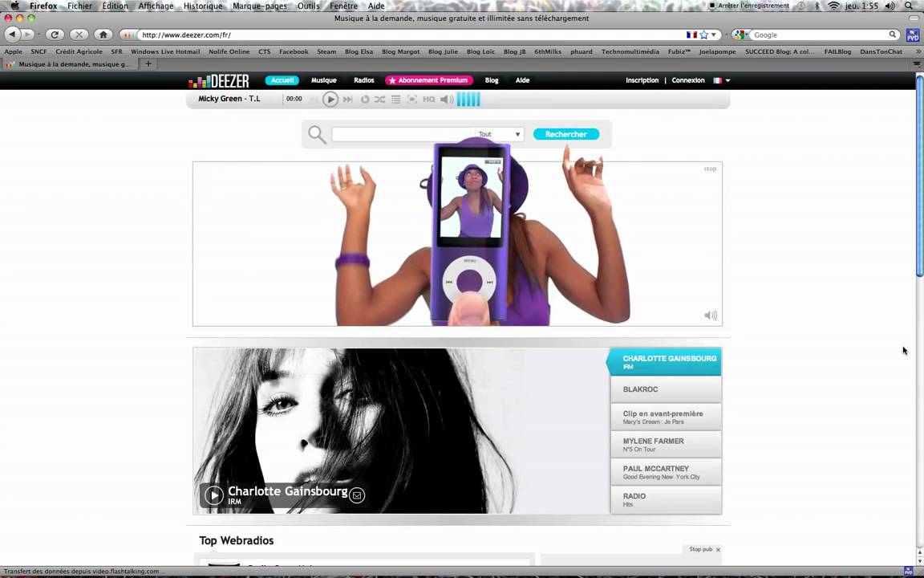
Task: Open the Apple menu
Action: point(14,6)
